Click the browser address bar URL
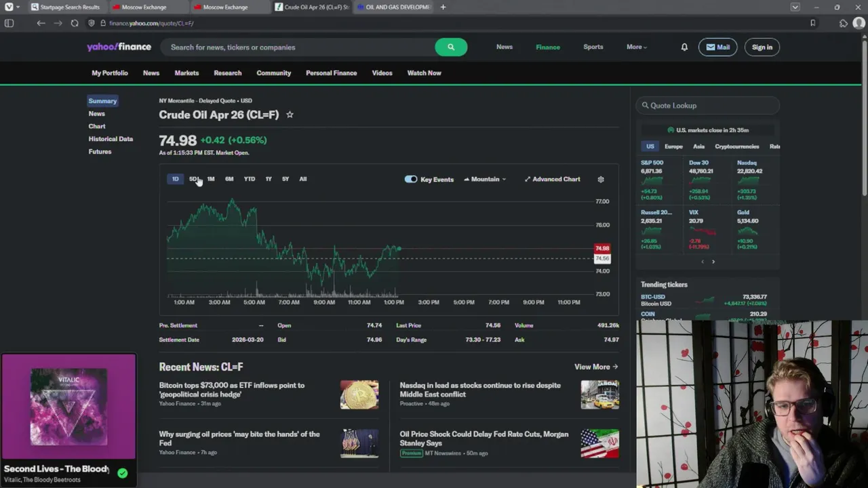This screenshot has height=488, width=868. (151, 23)
